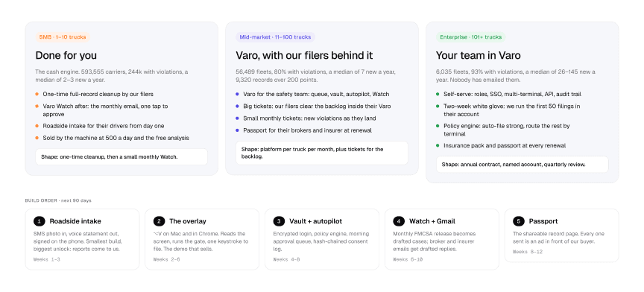The image size is (644, 292).
Task: Click the Weeks 1-3 label under Roadside intake
Action: point(46,259)
